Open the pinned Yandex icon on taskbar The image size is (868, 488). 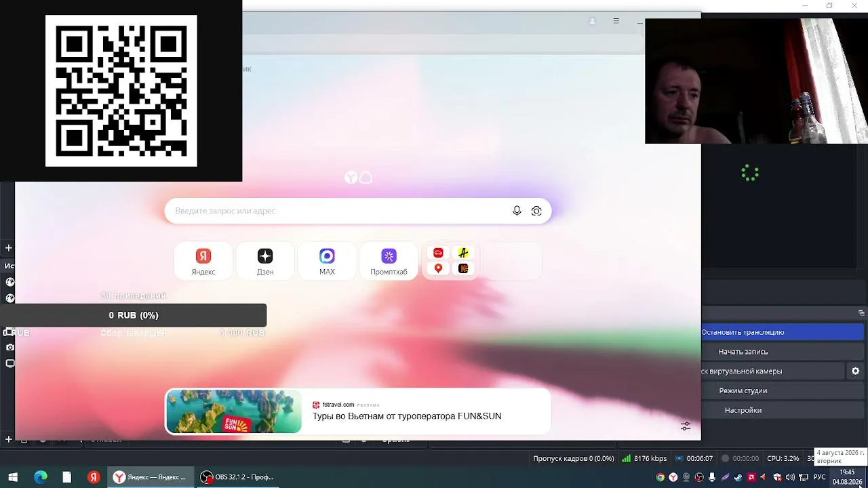(94, 477)
